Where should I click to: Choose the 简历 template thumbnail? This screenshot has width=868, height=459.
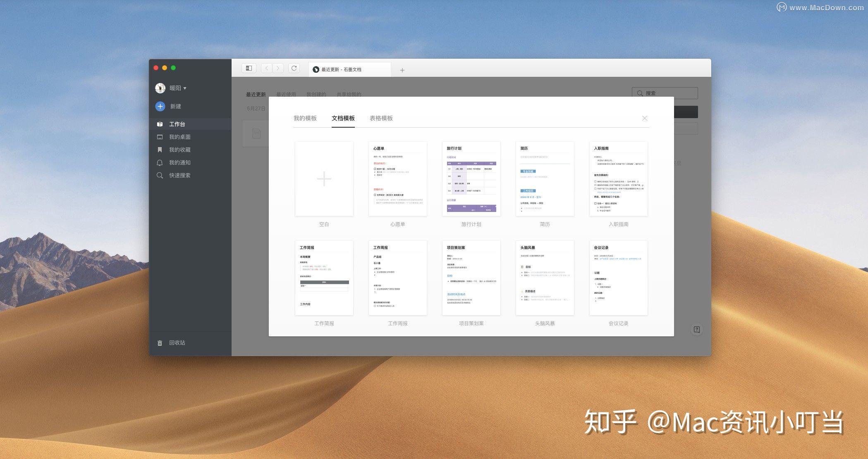[x=545, y=179]
